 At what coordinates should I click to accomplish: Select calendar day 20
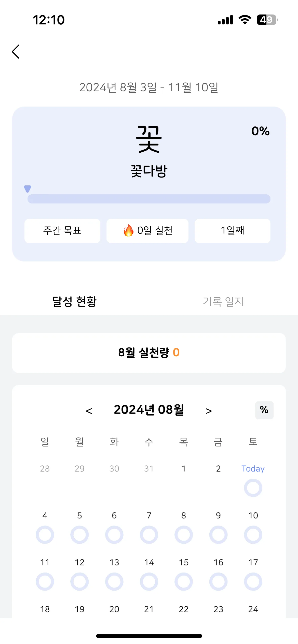114,609
